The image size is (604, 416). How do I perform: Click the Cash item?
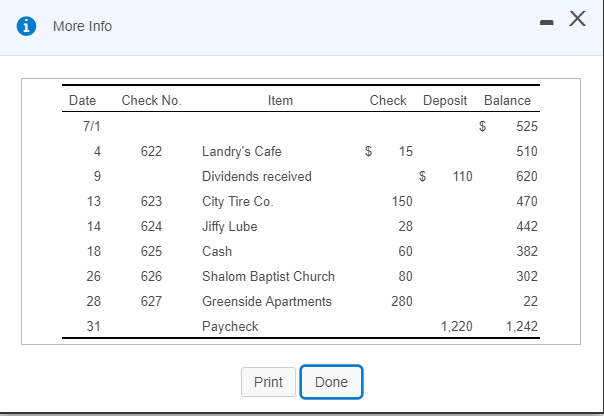coord(217,252)
